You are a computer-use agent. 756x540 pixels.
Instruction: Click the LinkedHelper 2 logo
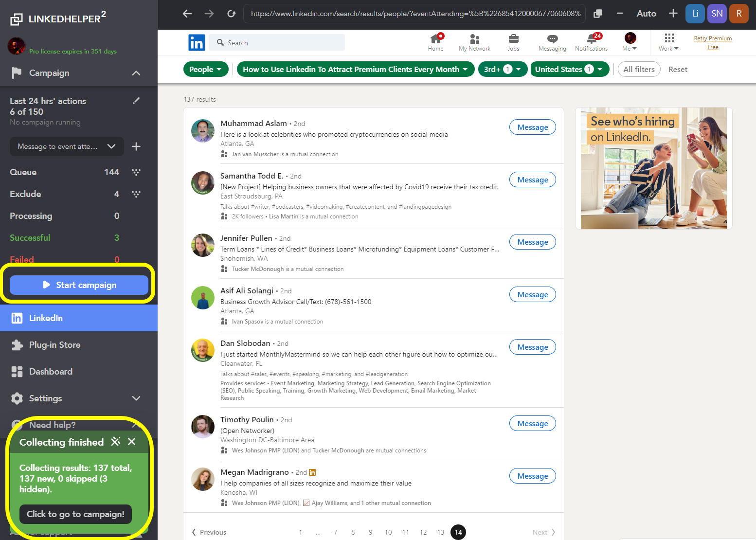point(58,18)
